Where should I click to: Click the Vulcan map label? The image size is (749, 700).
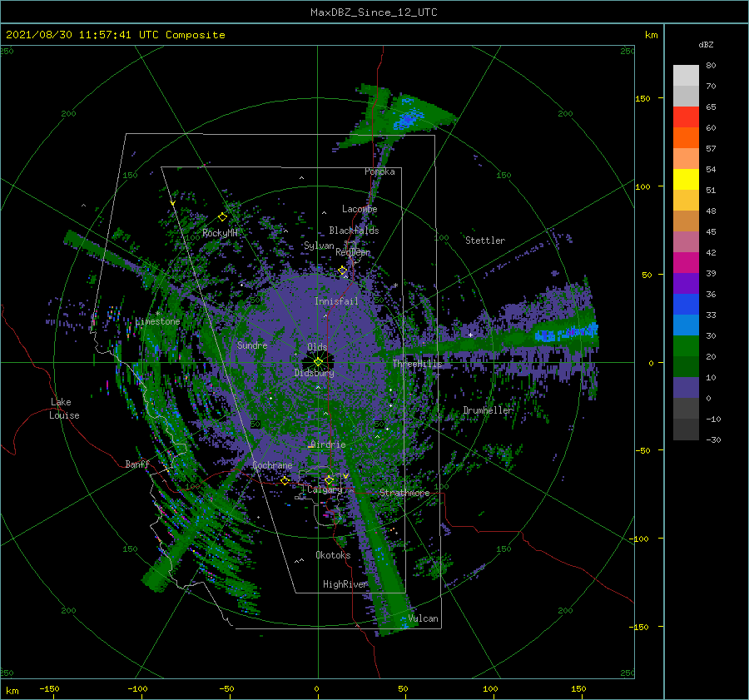[424, 618]
